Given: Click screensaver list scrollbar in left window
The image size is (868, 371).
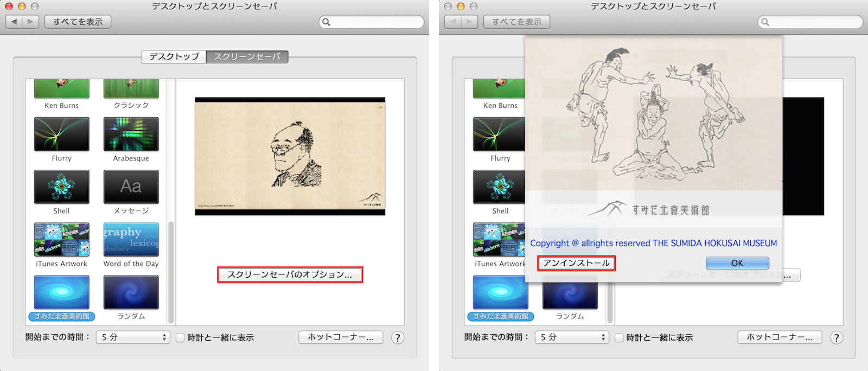Looking at the screenshot, I should point(171,271).
